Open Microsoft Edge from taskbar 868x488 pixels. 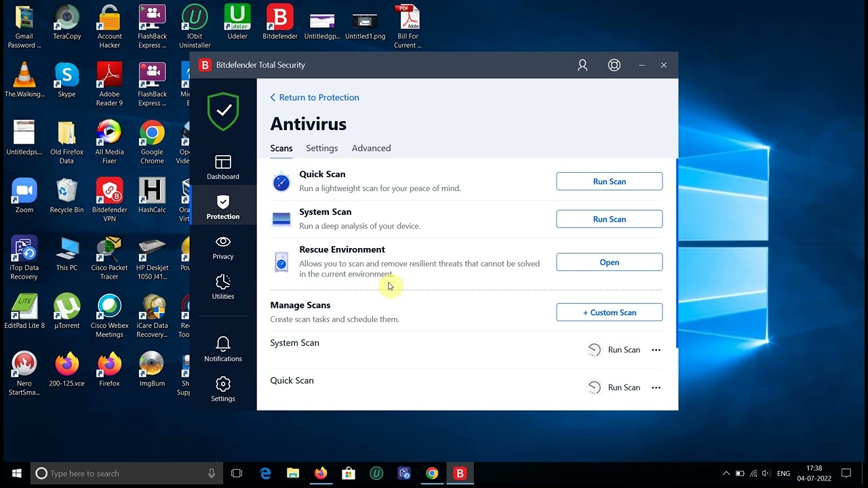coord(265,473)
